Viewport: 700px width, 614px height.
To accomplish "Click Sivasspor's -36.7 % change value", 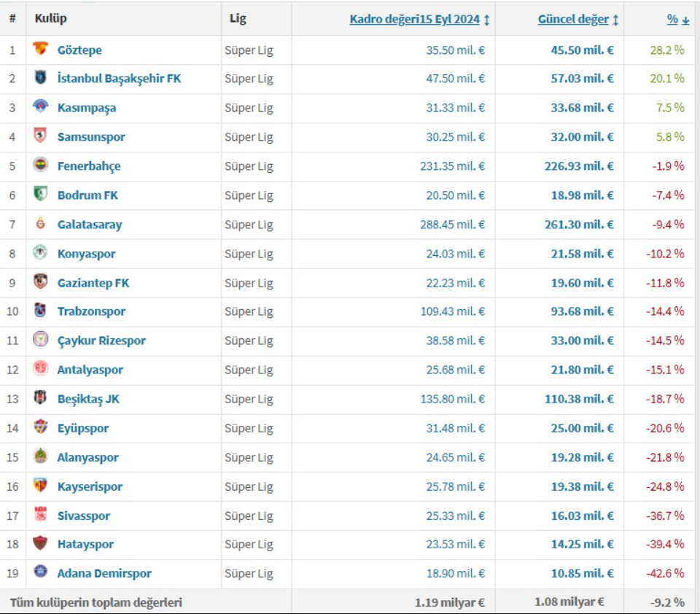I will point(665,516).
